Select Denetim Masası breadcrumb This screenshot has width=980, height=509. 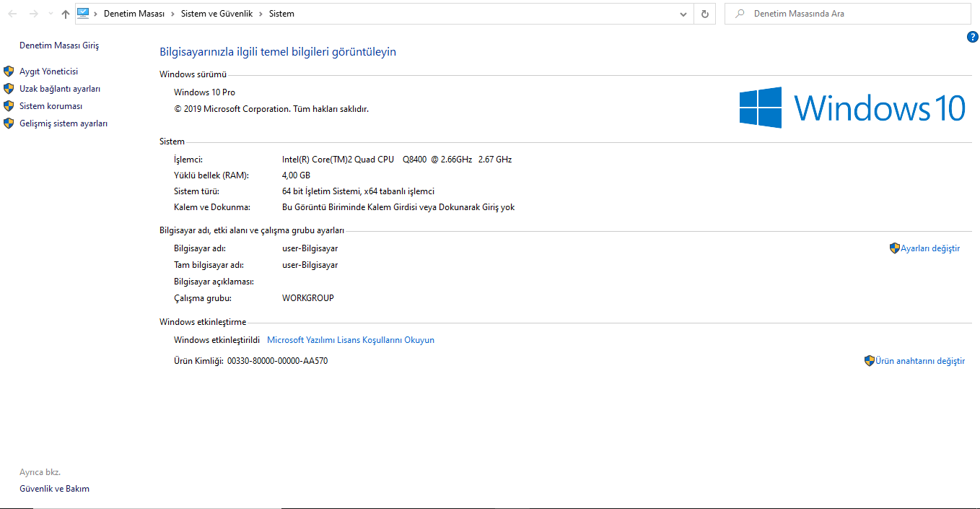point(134,14)
